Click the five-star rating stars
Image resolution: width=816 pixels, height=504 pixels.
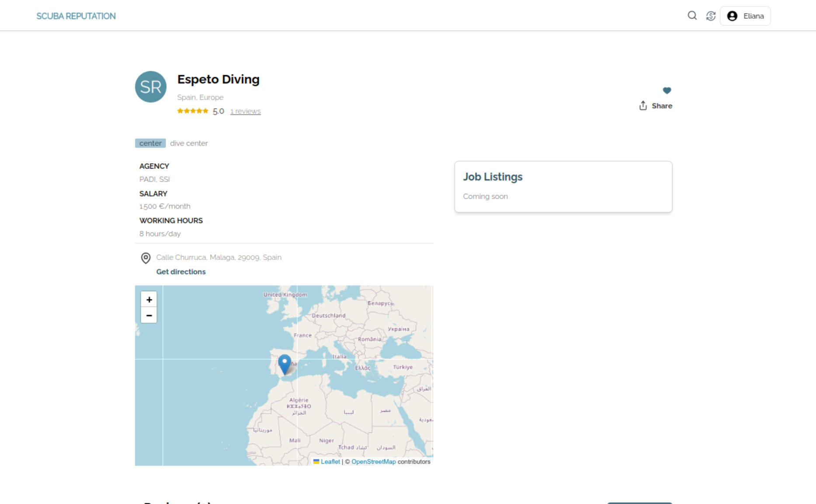click(x=192, y=111)
